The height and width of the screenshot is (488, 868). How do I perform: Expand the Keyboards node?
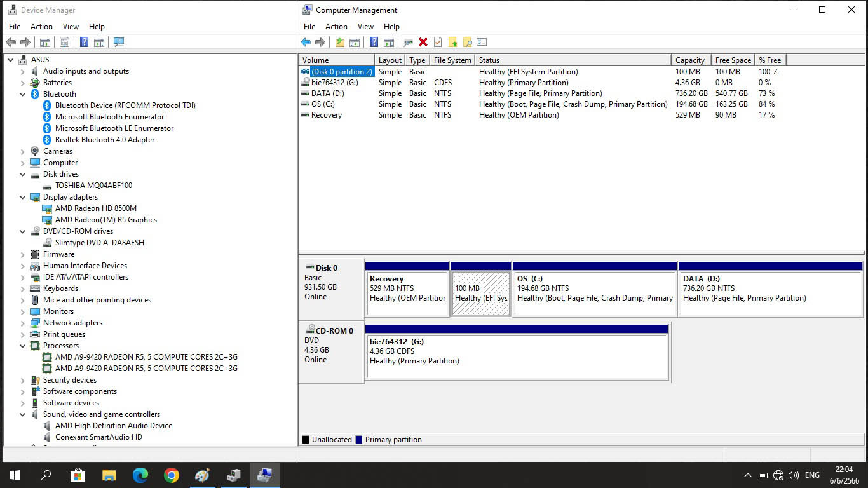click(x=23, y=288)
